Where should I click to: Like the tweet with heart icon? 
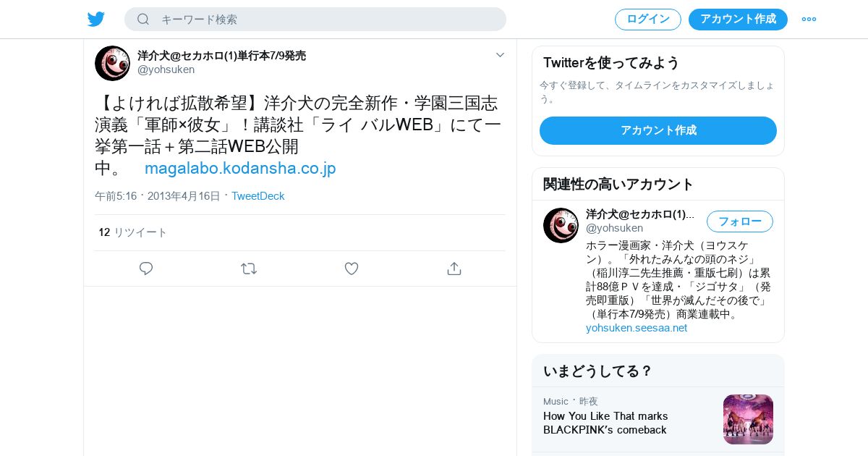coord(352,269)
